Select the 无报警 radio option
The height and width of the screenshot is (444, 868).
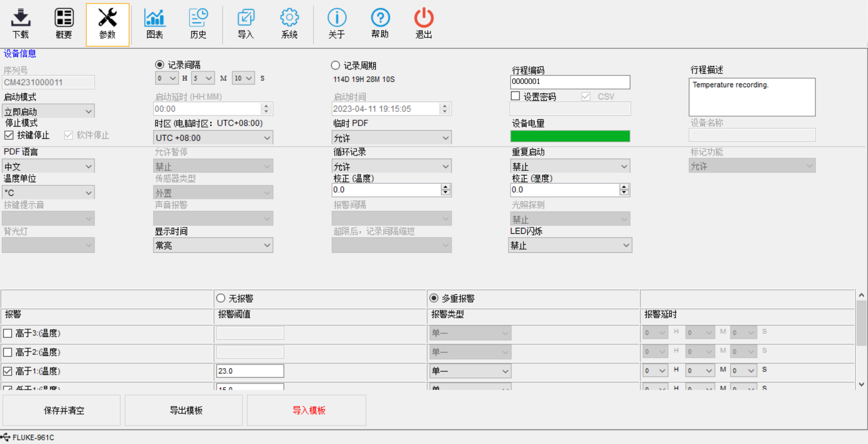pos(221,298)
